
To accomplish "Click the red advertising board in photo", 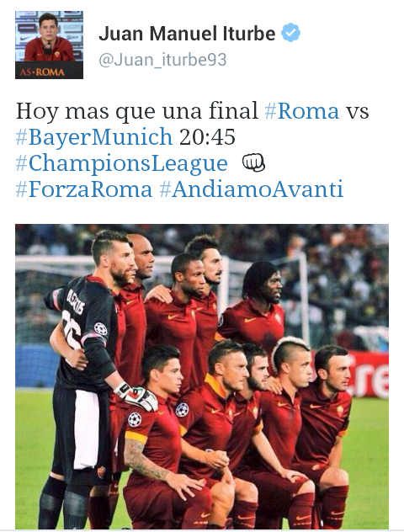I will (x=366, y=375).
